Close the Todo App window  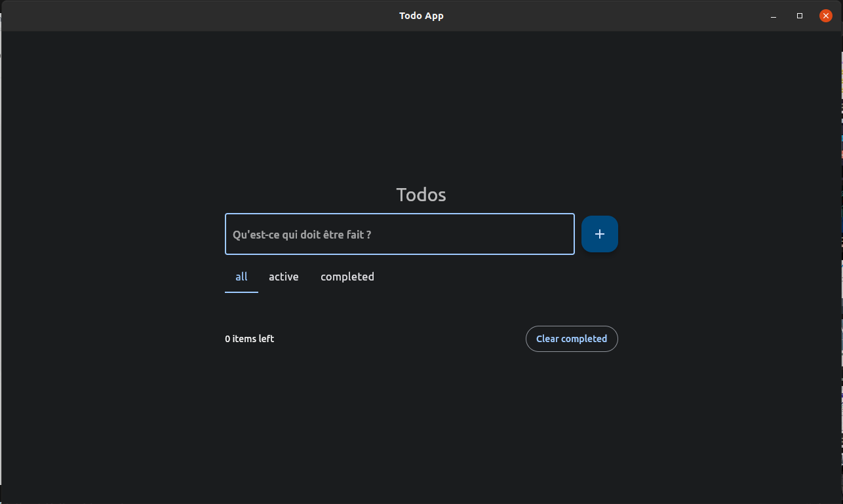click(x=826, y=16)
